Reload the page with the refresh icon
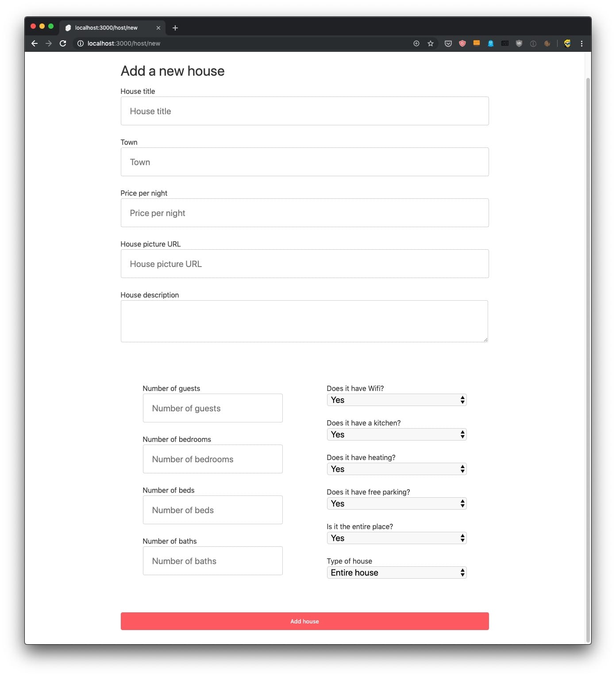 pyautogui.click(x=63, y=43)
